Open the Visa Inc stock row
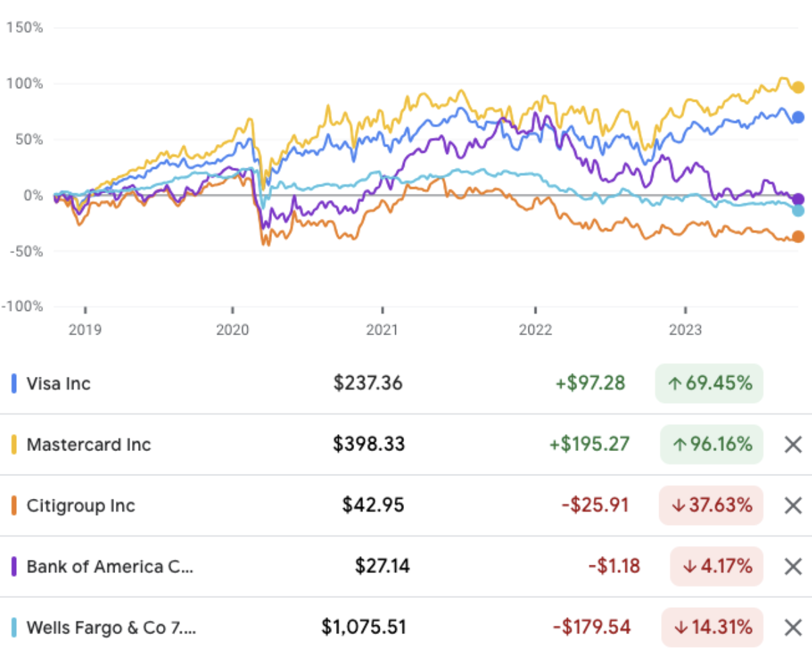The image size is (812, 657). tap(59, 384)
